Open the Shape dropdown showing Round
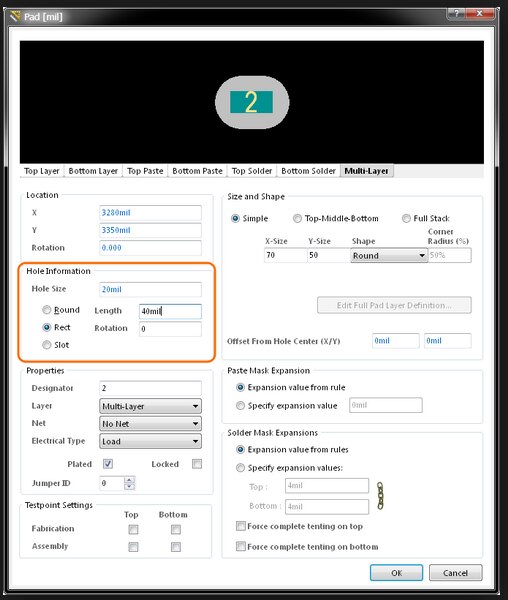This screenshot has height=600, width=508. point(389,255)
